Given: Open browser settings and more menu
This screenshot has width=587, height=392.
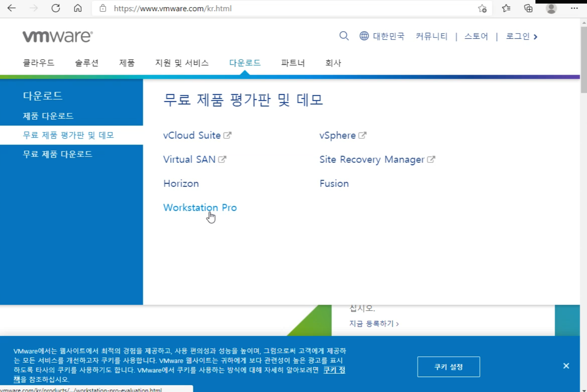Looking at the screenshot, I should (574, 8).
